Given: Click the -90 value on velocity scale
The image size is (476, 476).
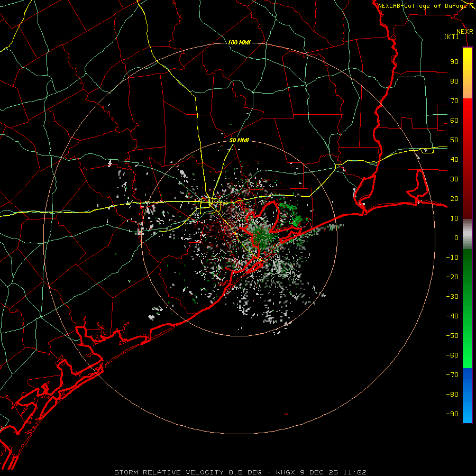Looking at the screenshot, I should click(452, 414).
